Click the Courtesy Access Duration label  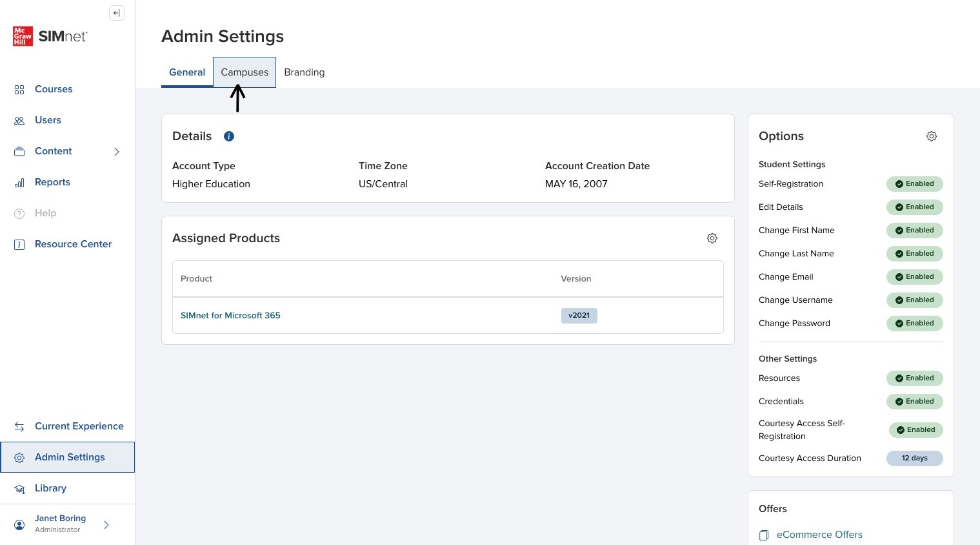tap(810, 458)
